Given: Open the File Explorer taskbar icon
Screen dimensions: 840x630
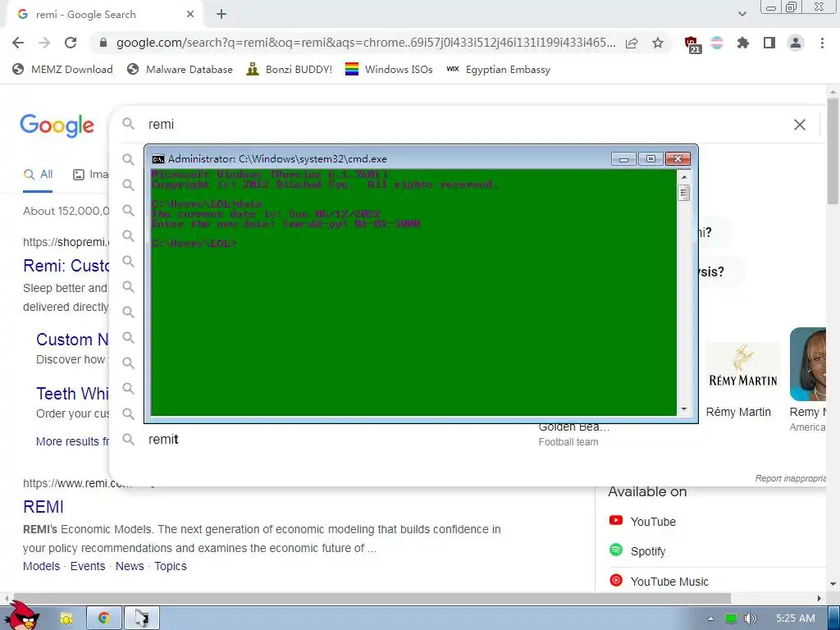Looking at the screenshot, I should (x=66, y=619).
